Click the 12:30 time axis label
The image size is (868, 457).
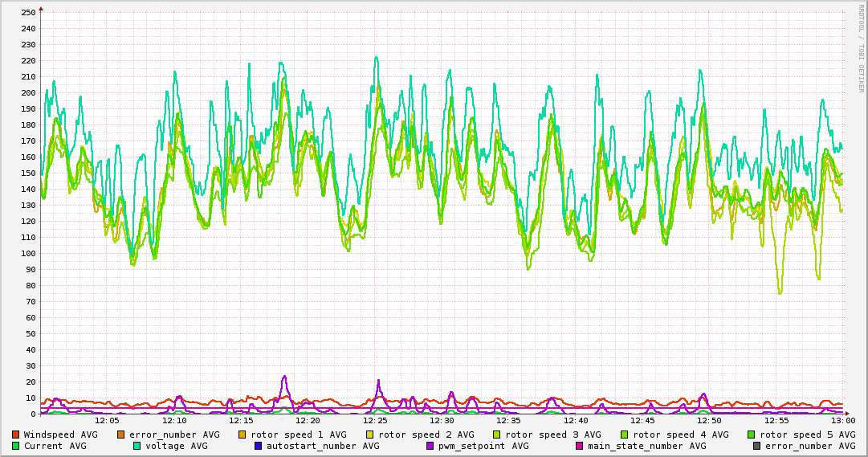tap(442, 421)
